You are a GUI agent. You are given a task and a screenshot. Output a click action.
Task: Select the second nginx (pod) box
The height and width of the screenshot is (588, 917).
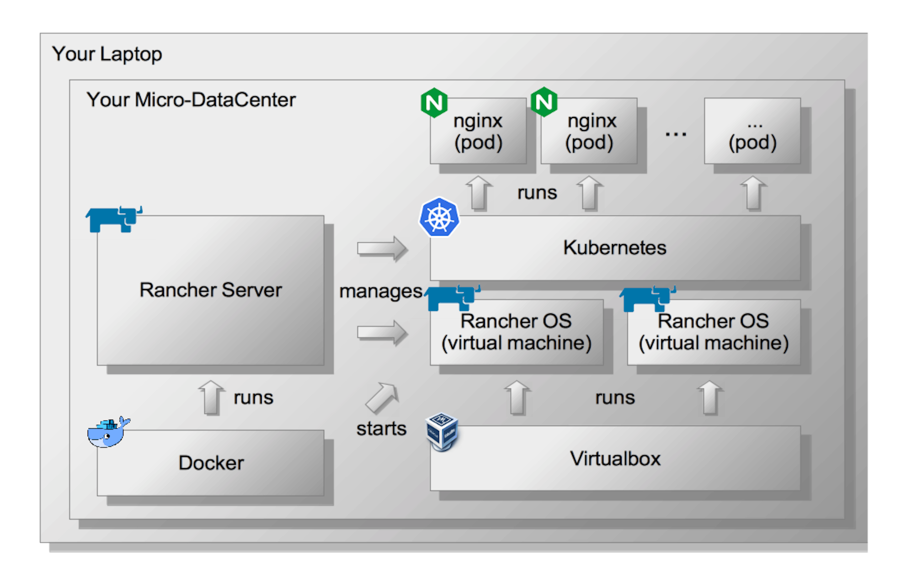click(x=589, y=131)
